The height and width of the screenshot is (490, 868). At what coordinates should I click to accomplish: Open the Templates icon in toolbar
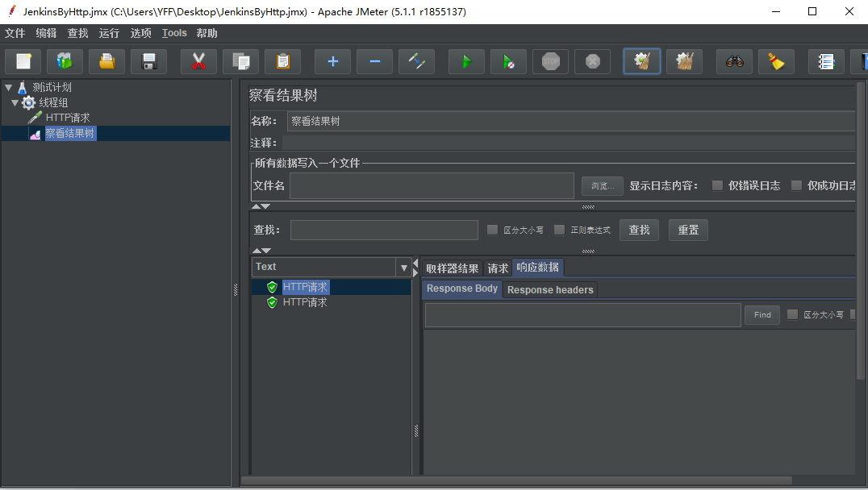click(65, 61)
